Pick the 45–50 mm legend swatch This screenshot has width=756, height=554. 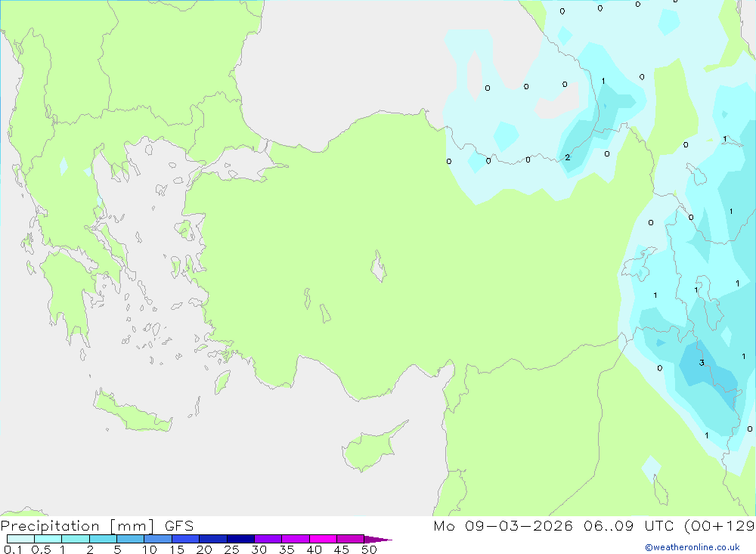350,539
